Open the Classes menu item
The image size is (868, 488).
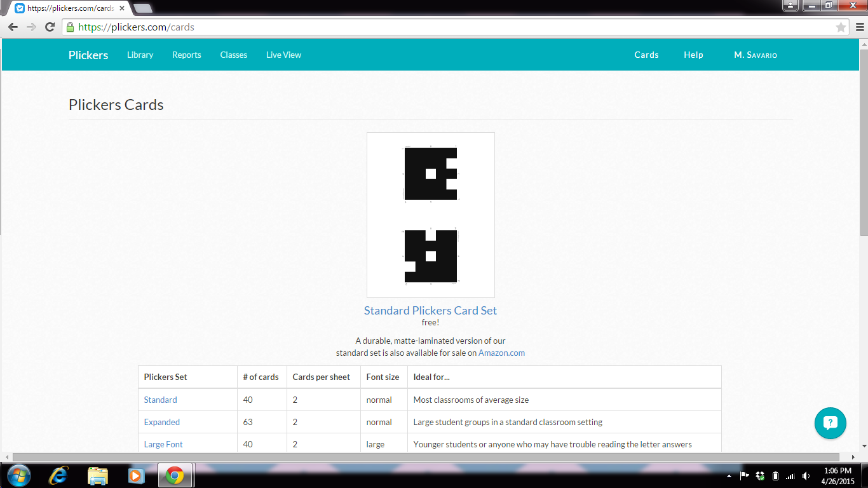234,55
